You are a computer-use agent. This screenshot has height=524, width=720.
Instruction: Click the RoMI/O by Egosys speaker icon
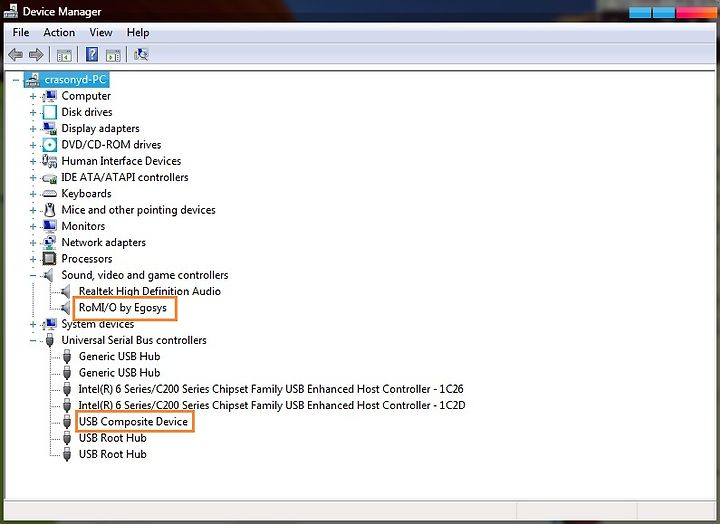66,308
